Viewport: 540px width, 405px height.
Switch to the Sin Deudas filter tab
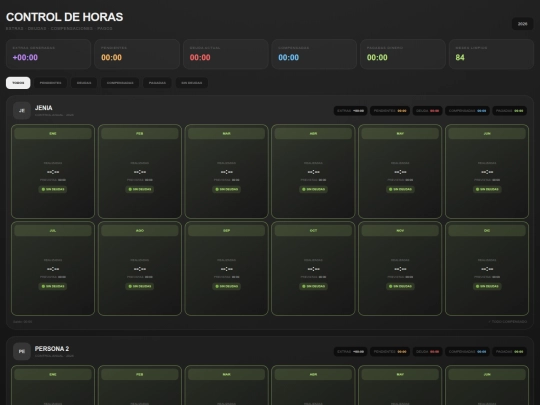[191, 83]
